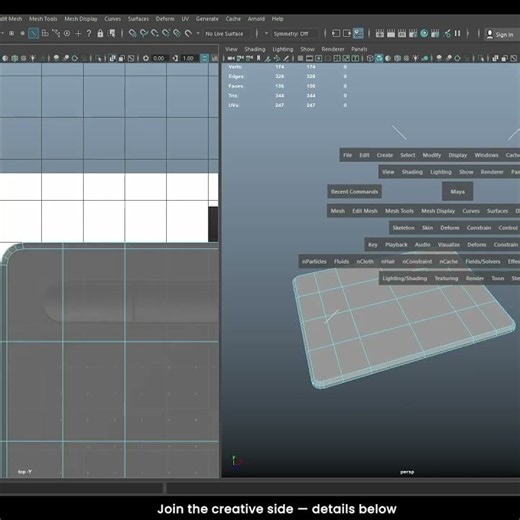Open the light editor icon

[x=447, y=33]
